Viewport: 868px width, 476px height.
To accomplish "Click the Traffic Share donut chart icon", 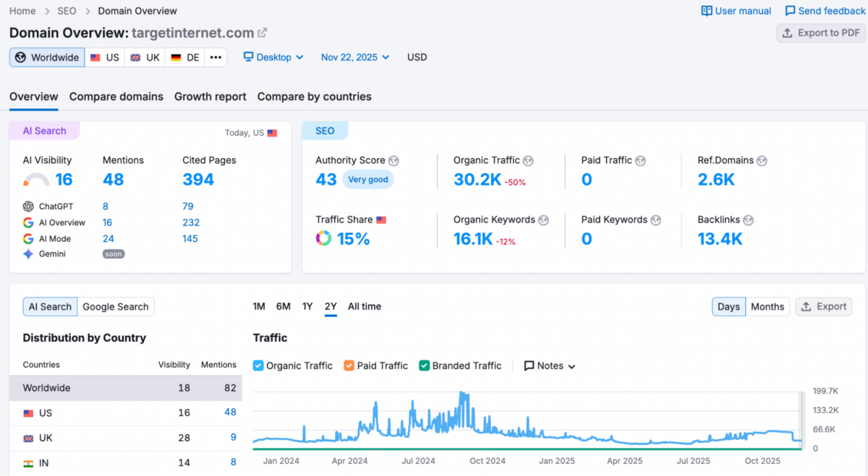I will [x=324, y=238].
